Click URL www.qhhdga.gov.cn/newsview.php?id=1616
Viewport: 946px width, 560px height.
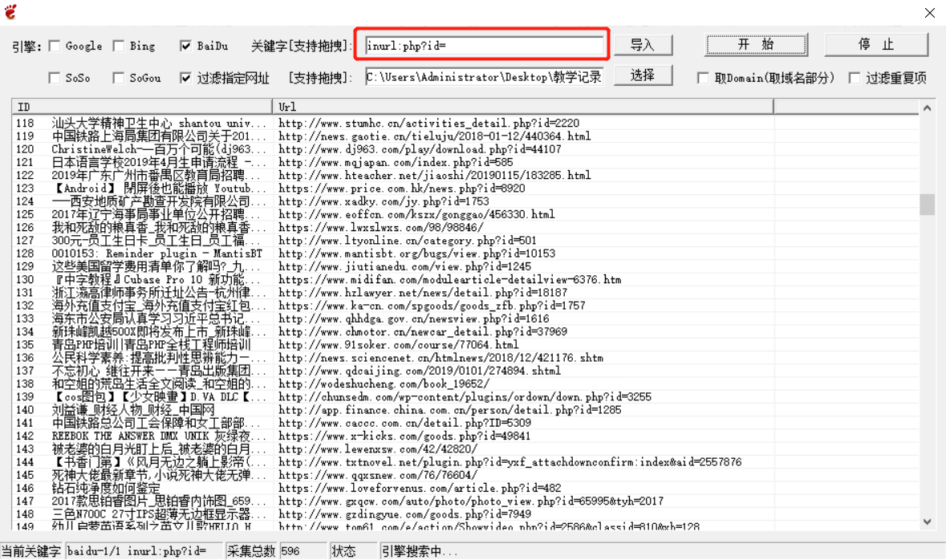coord(414,319)
